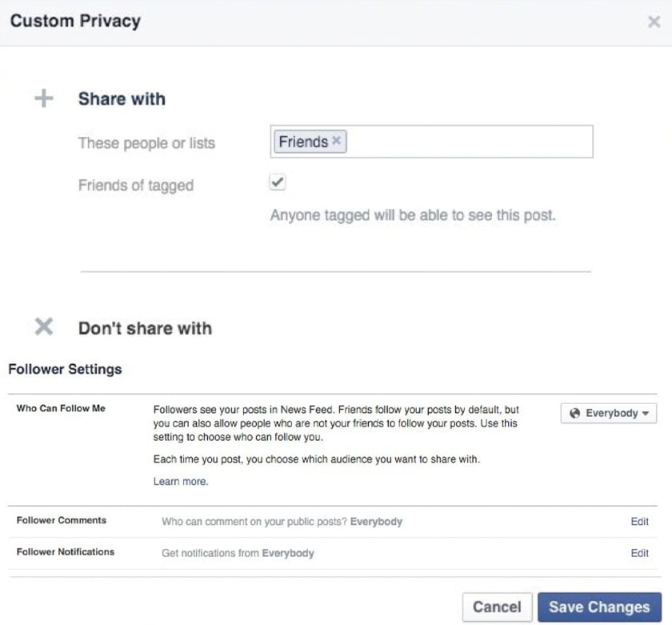Click Save Changes button

point(599,607)
